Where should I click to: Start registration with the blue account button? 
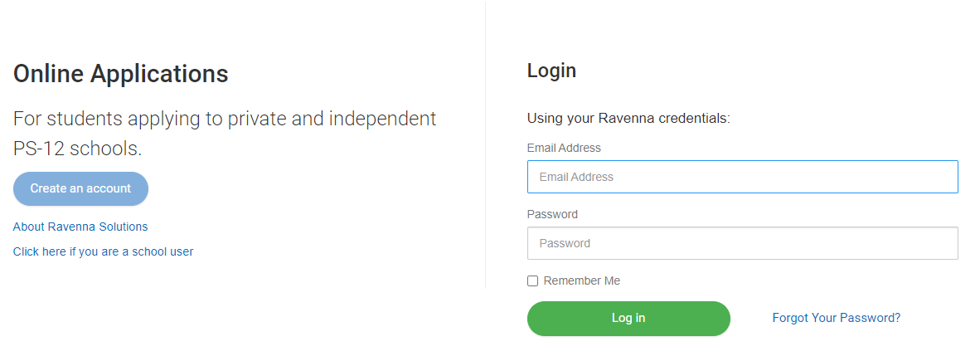(x=80, y=188)
